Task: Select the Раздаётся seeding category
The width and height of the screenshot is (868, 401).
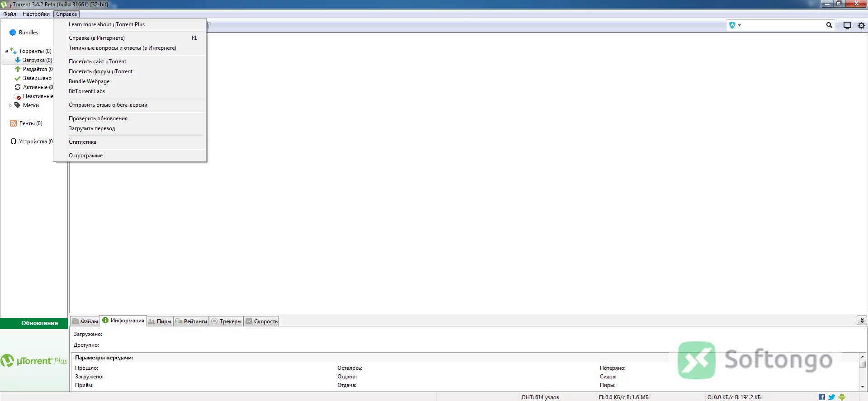Action: coord(33,69)
